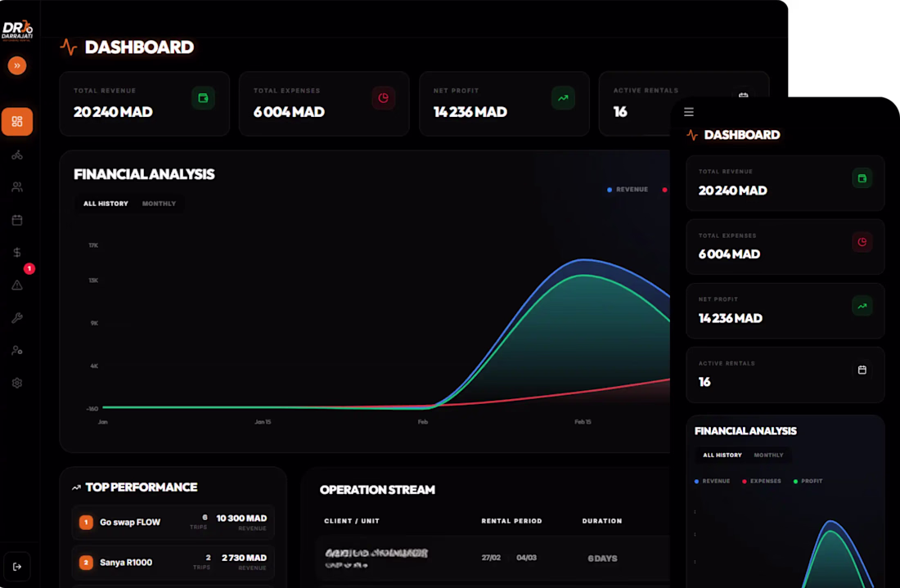Screen dimensions: 900x588
Task: Click the orange rank 1 badge
Action: click(86, 523)
